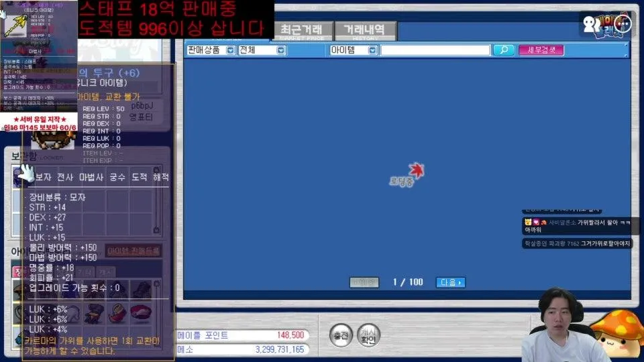
Task: Click the 메소 amount 3,299,731,165
Action: point(279,349)
